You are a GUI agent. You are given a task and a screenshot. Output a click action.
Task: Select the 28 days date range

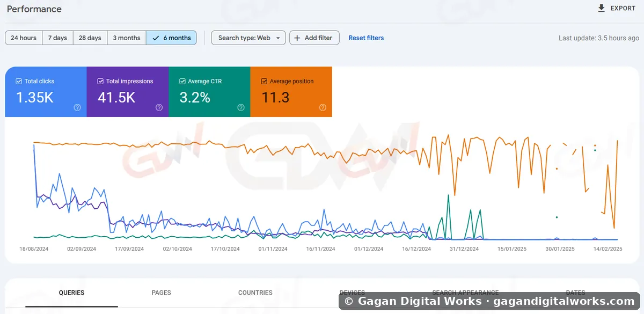click(90, 38)
